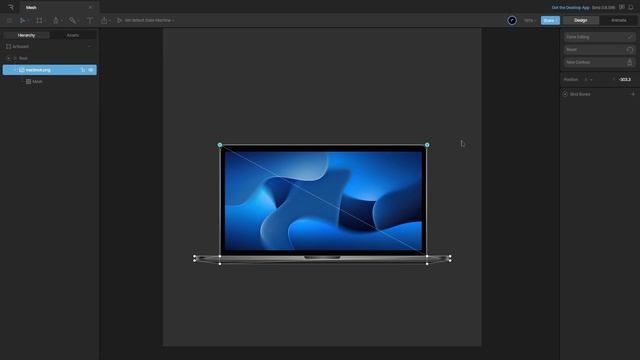Add bone binding with plus icon

coord(633,94)
